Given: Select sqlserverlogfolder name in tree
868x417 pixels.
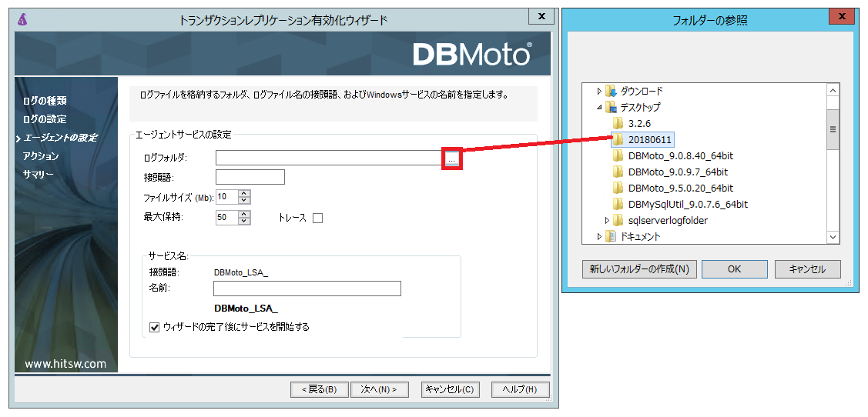Looking at the screenshot, I should pos(669,220).
